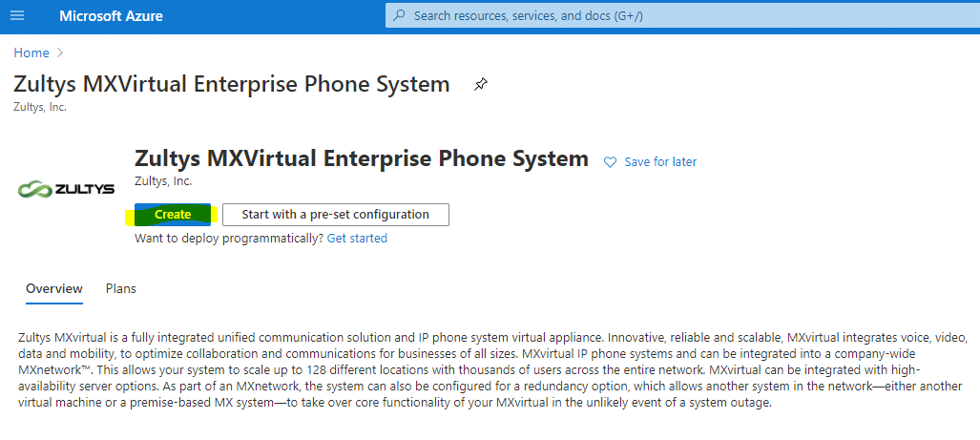Click the large page title at top
This screenshot has height=440, width=980.
point(231,84)
